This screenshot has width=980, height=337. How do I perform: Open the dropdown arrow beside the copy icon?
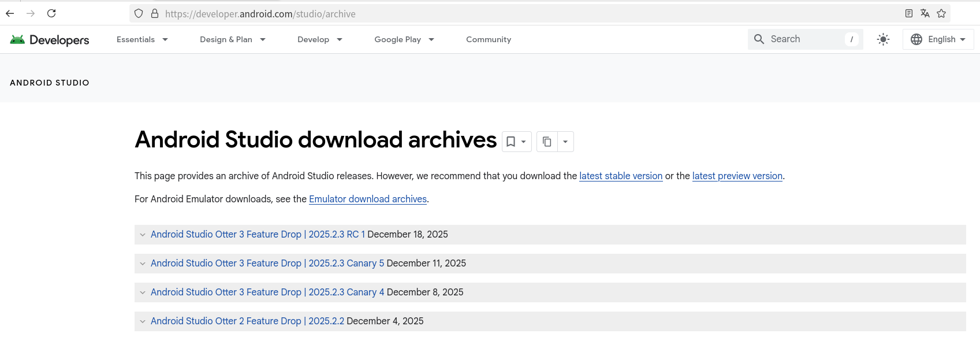pos(565,142)
